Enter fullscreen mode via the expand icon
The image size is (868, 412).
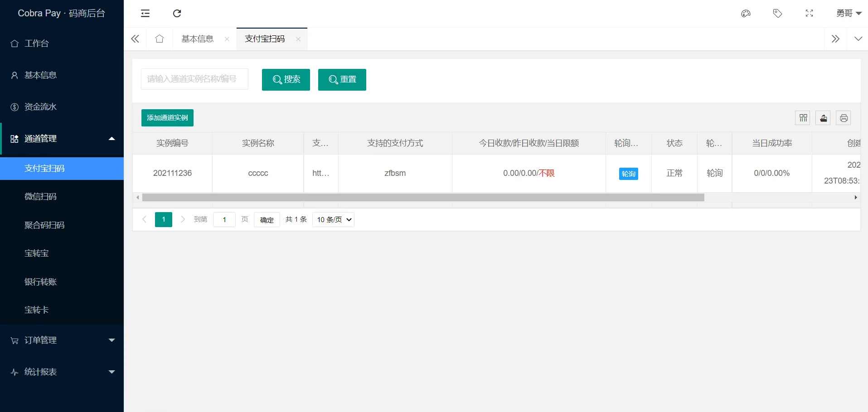click(x=809, y=13)
